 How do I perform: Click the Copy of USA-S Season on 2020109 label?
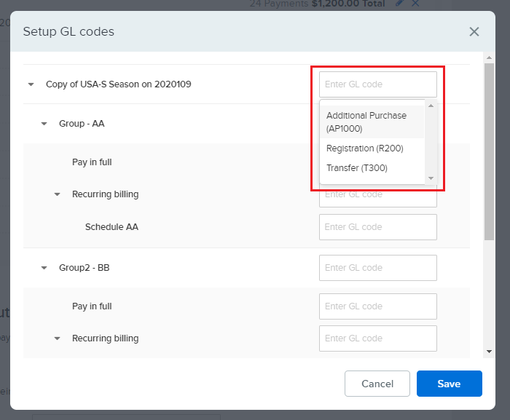118,84
